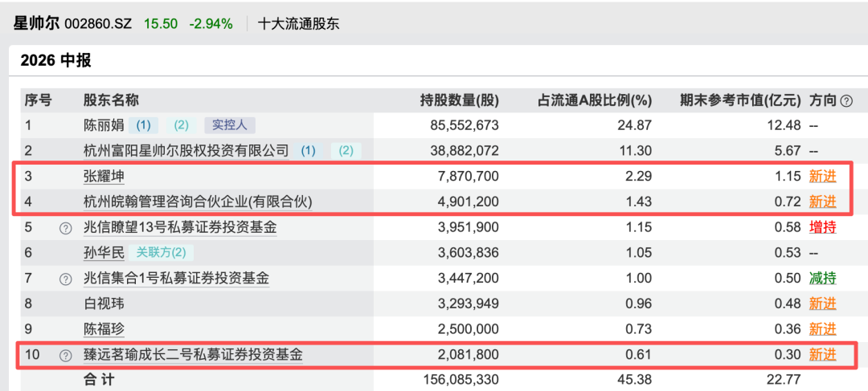Click 减持 direction link in row 7
868x391 pixels.
(823, 278)
